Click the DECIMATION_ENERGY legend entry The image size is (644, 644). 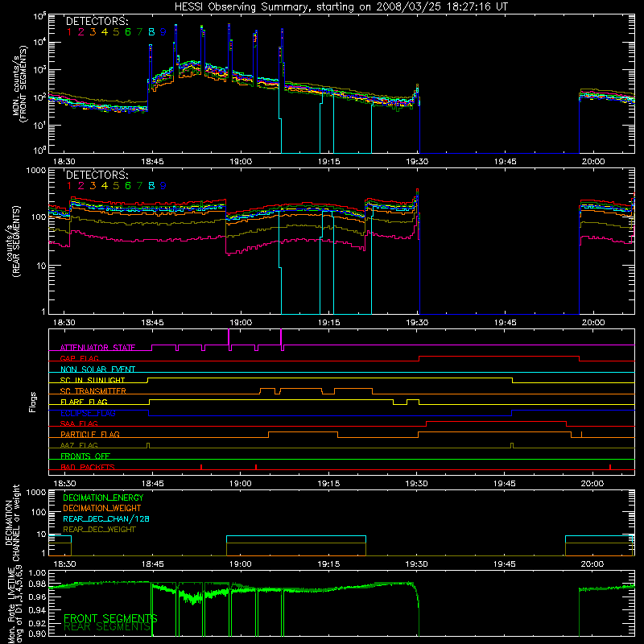(103, 497)
